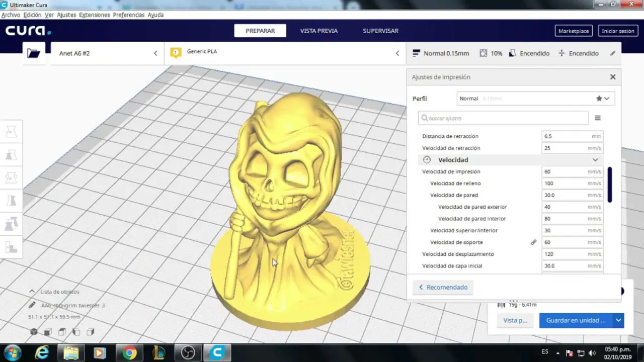Screen dimensions: 644x362
Task: Switch to the SUPERVISAR stage tab
Action: click(380, 31)
